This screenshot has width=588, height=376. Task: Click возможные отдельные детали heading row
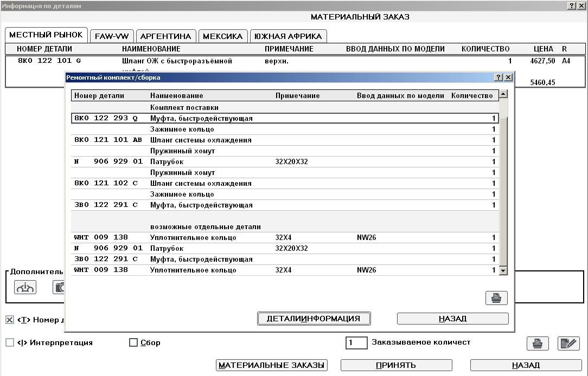[x=285, y=227]
